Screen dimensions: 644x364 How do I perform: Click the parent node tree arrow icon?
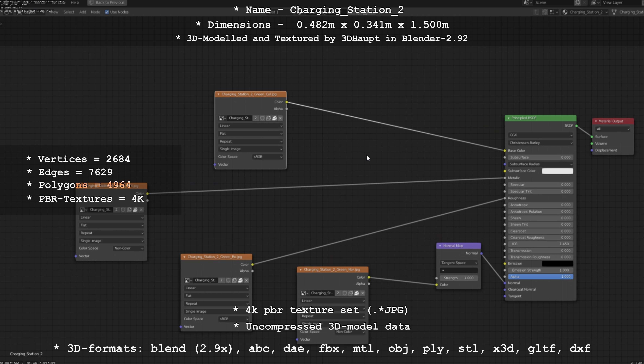(x=536, y=12)
